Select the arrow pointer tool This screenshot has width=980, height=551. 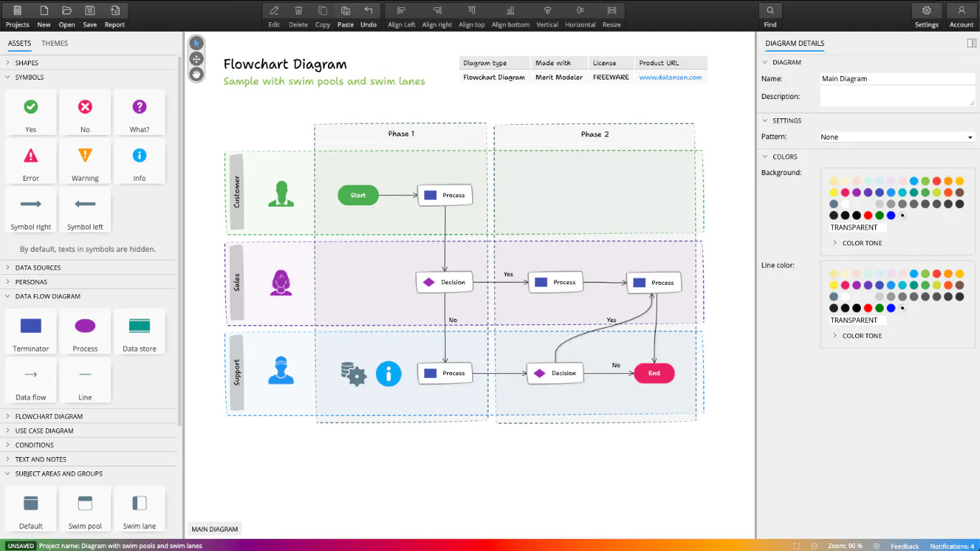pos(196,43)
